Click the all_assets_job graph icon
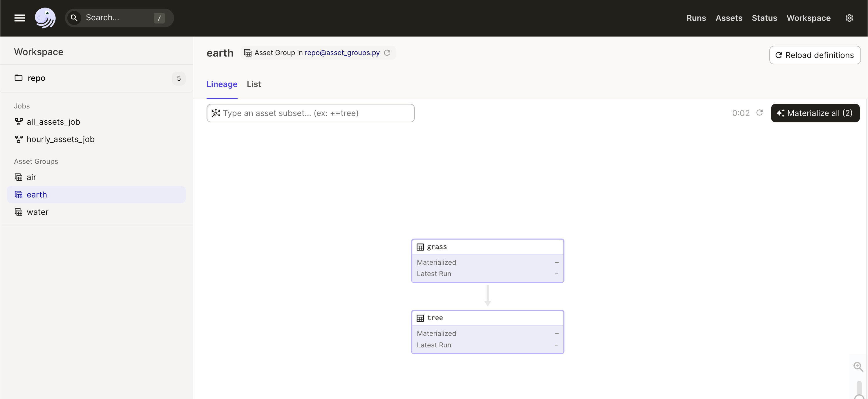868x399 pixels. (19, 121)
